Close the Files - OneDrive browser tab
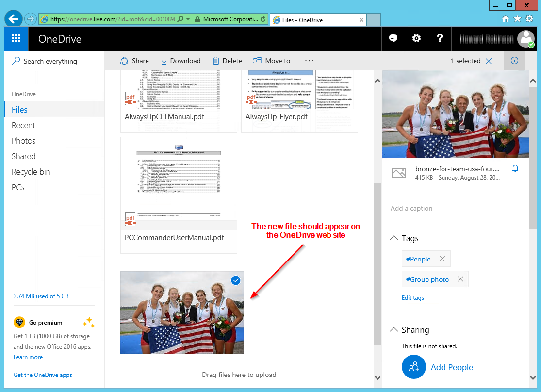The width and height of the screenshot is (541, 392). coord(361,20)
